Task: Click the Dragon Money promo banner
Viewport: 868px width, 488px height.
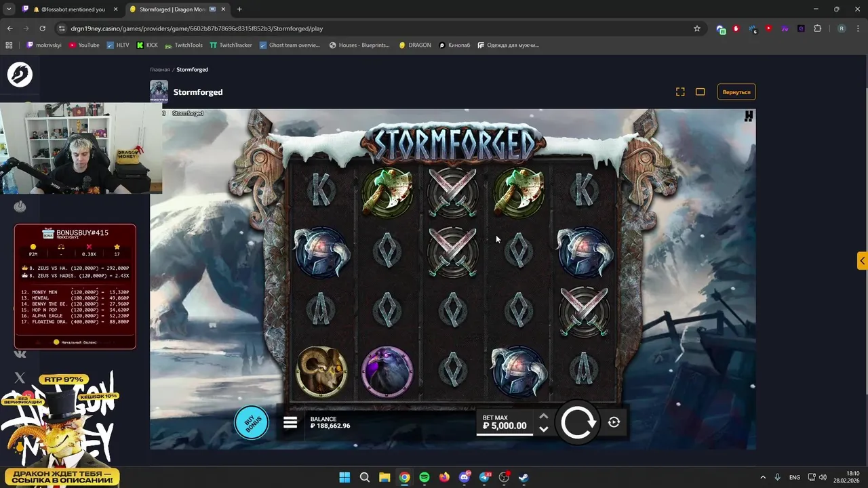Action: pos(60,431)
